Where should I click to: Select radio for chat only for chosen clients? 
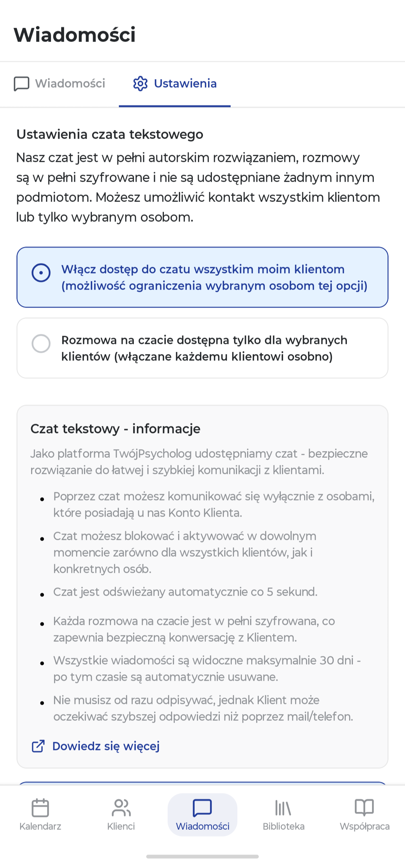coord(41,344)
